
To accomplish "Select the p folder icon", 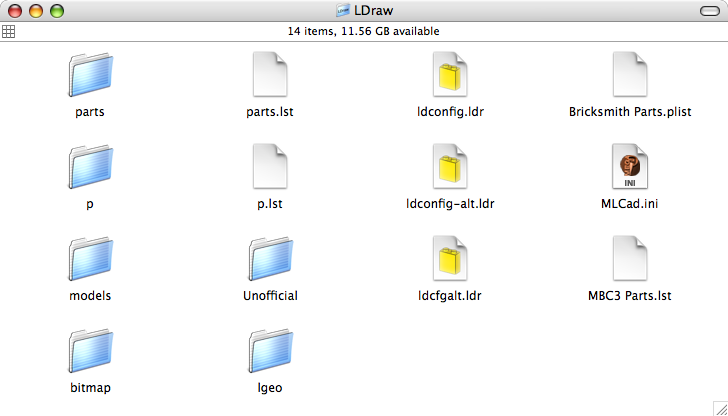I will (91, 166).
